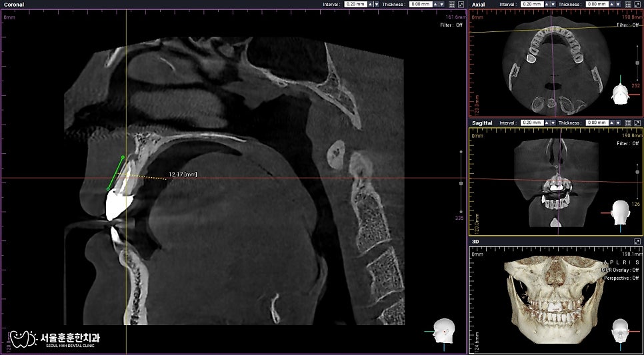The height and width of the screenshot is (355, 644).
Task: Maximize the Axial view panel
Action: click(637, 5)
